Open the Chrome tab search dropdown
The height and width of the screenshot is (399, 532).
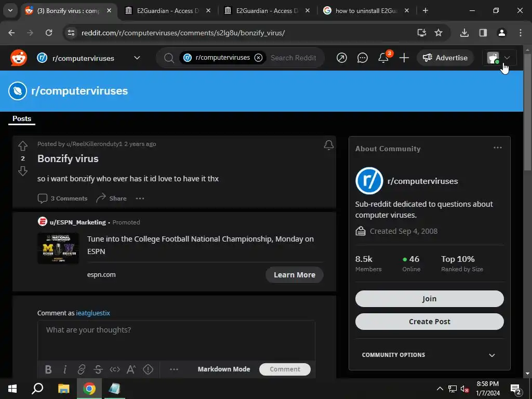click(x=10, y=10)
